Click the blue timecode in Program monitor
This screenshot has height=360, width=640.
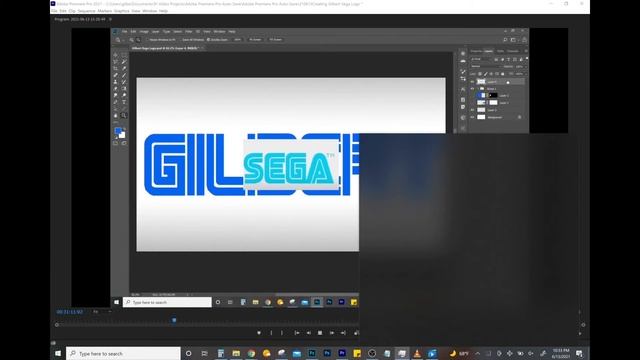(x=70, y=312)
